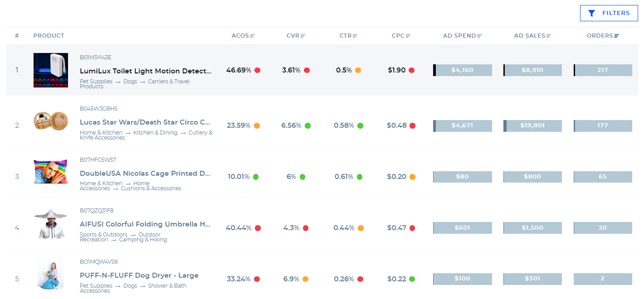Open Lucas Star Wars/Death Star Circo title
Image resolution: width=644 pixels, height=299 pixels.
point(145,122)
